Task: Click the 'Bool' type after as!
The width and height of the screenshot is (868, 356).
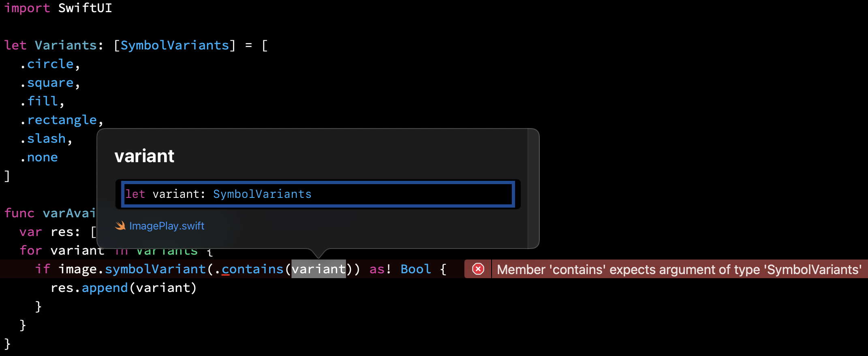Action: [x=415, y=269]
